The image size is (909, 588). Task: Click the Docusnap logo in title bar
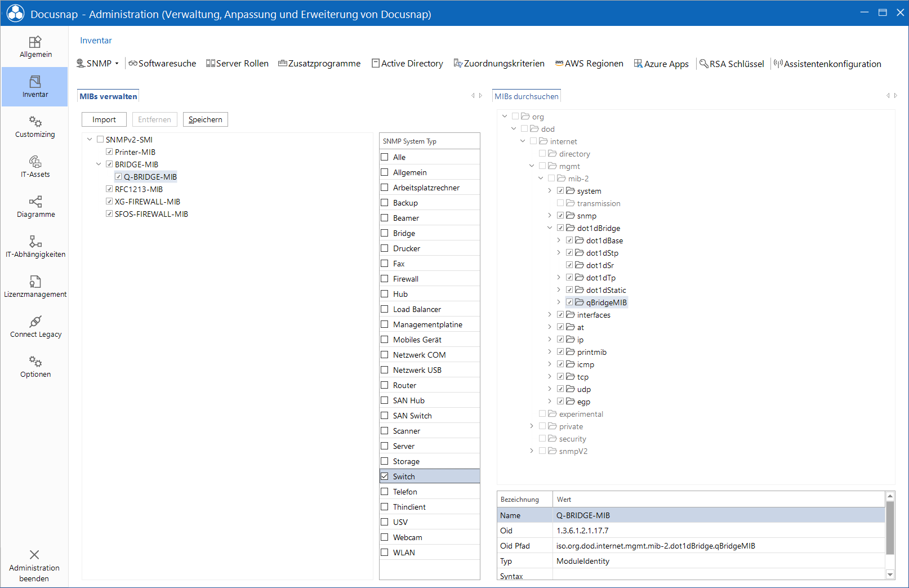click(x=15, y=14)
